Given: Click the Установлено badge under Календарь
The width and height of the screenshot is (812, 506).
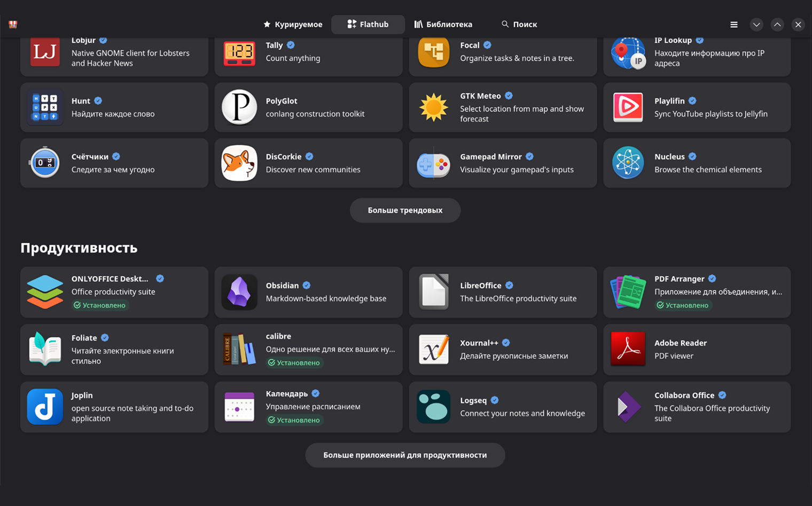Looking at the screenshot, I should point(294,420).
